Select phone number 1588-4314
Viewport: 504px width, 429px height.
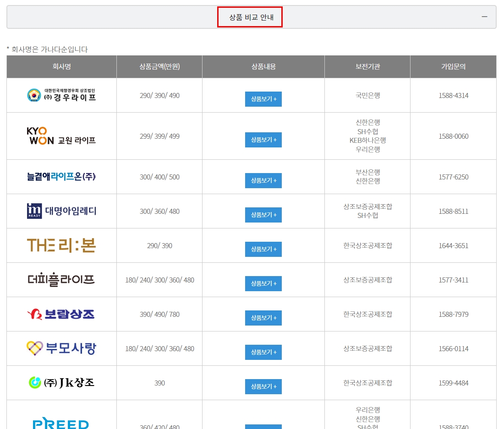[x=453, y=95]
